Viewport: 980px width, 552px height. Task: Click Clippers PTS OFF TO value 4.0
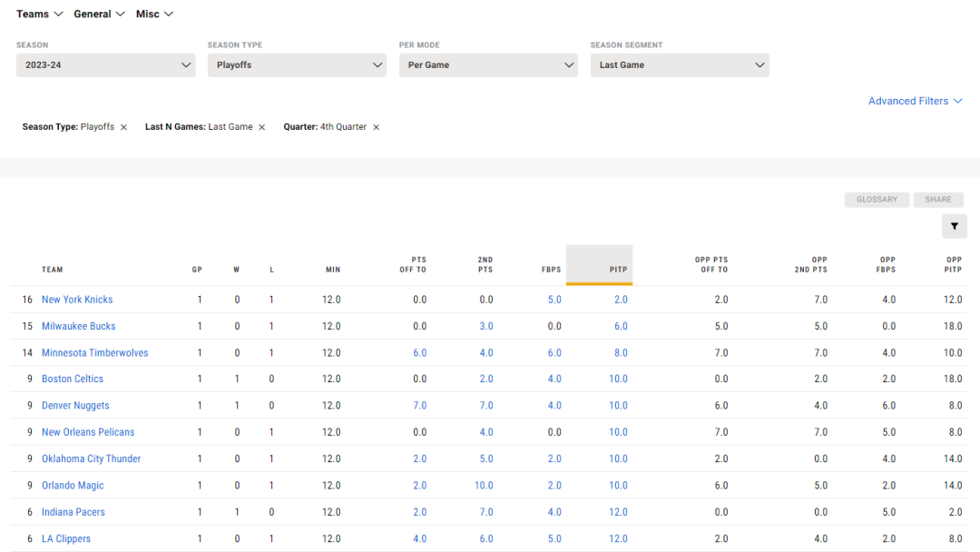[419, 538]
